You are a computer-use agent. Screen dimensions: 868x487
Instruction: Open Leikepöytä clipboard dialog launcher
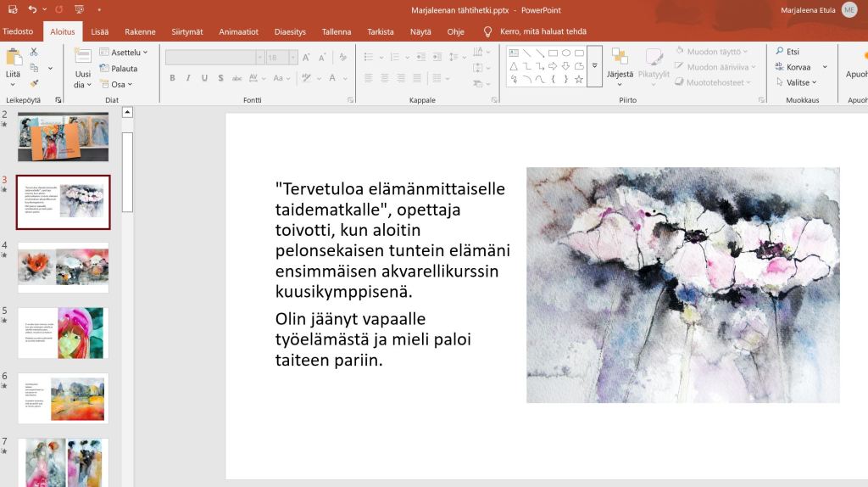(58, 100)
